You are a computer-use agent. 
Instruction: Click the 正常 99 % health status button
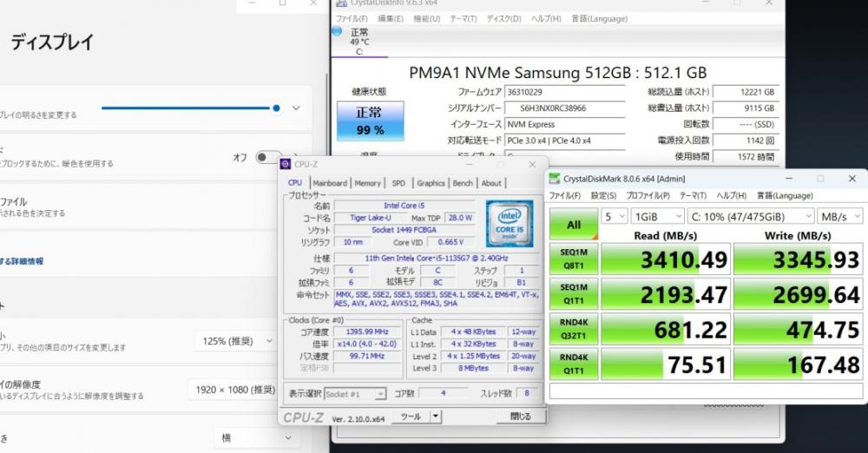coord(371,121)
